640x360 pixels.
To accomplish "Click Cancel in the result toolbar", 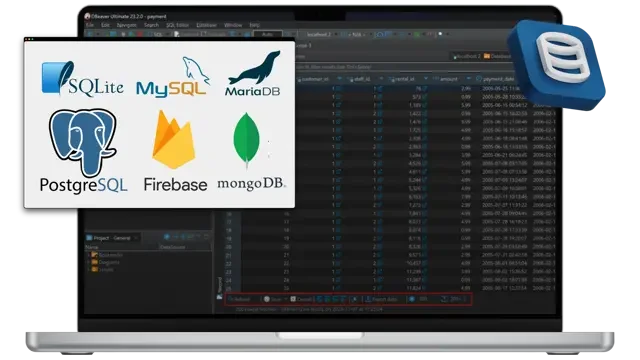I will pos(301,299).
